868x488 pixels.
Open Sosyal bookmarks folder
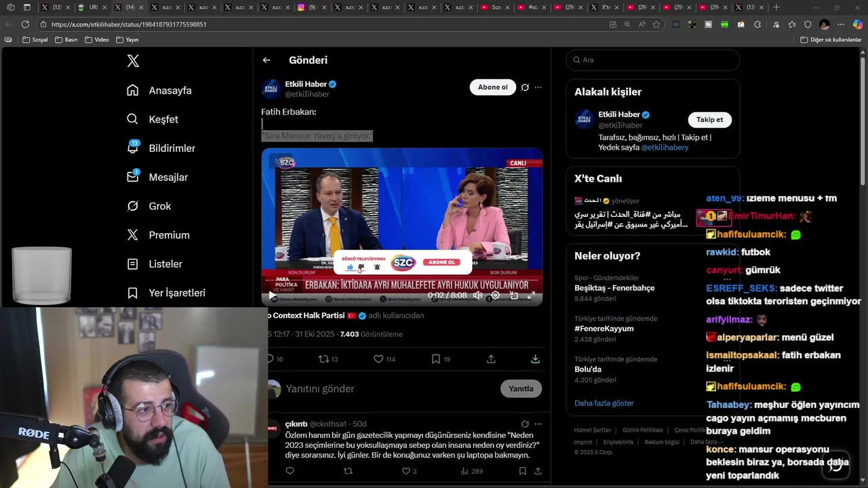pyautogui.click(x=35, y=40)
